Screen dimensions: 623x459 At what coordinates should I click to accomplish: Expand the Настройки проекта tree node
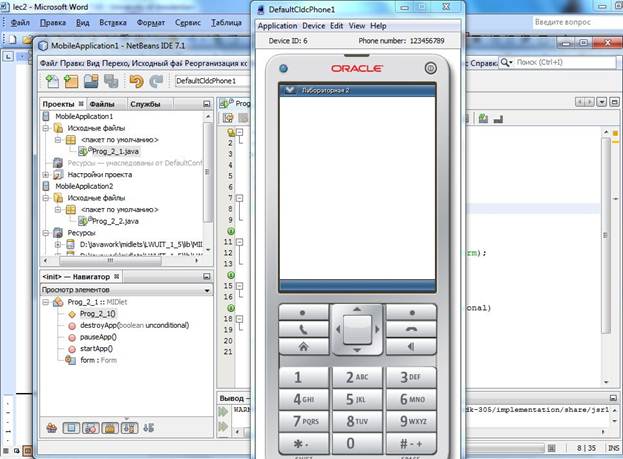click(46, 175)
